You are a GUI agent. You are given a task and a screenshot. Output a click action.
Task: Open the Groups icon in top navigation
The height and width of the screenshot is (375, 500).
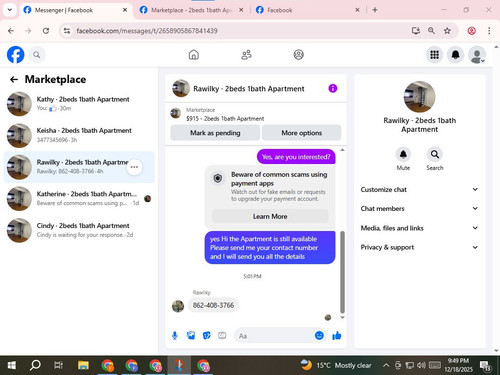298,55
